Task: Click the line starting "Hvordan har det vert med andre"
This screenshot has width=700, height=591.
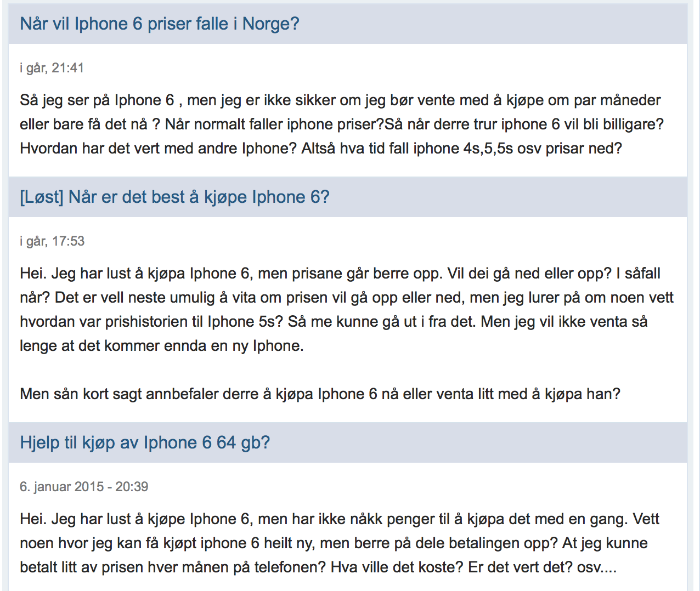Action: coord(321,148)
